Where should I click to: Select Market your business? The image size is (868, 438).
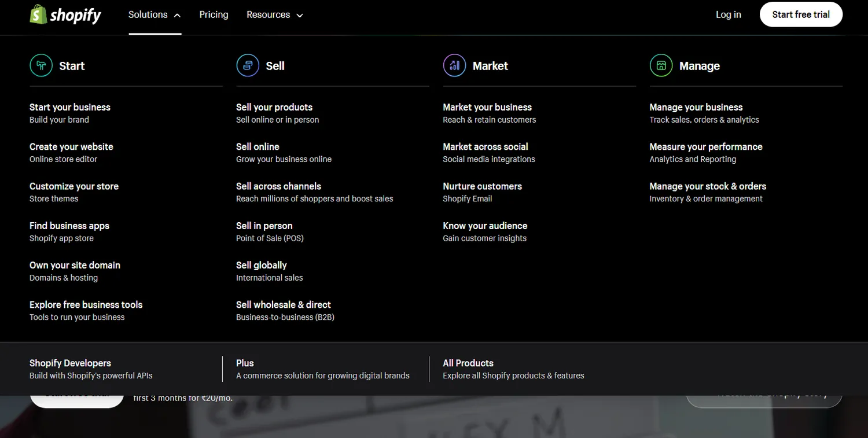tap(487, 107)
